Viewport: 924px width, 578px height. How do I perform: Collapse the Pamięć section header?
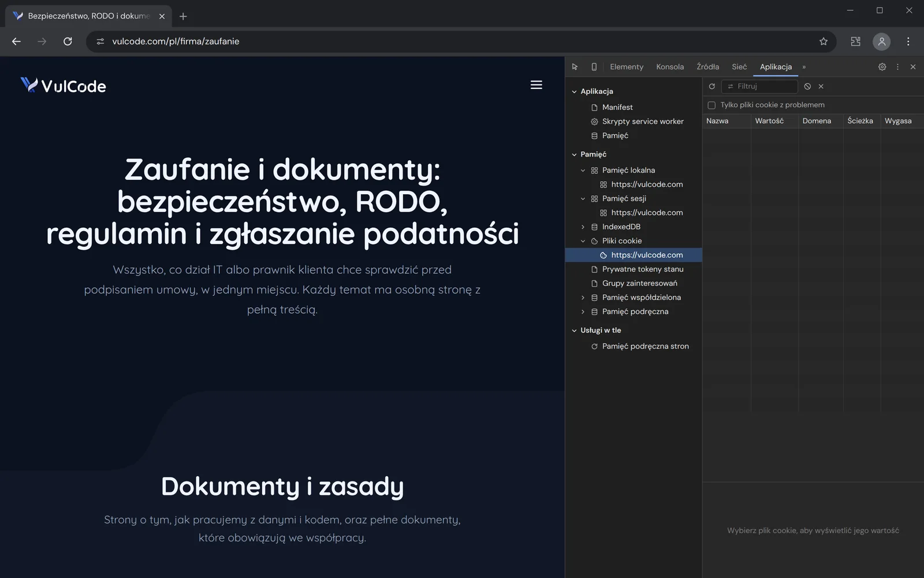click(574, 155)
